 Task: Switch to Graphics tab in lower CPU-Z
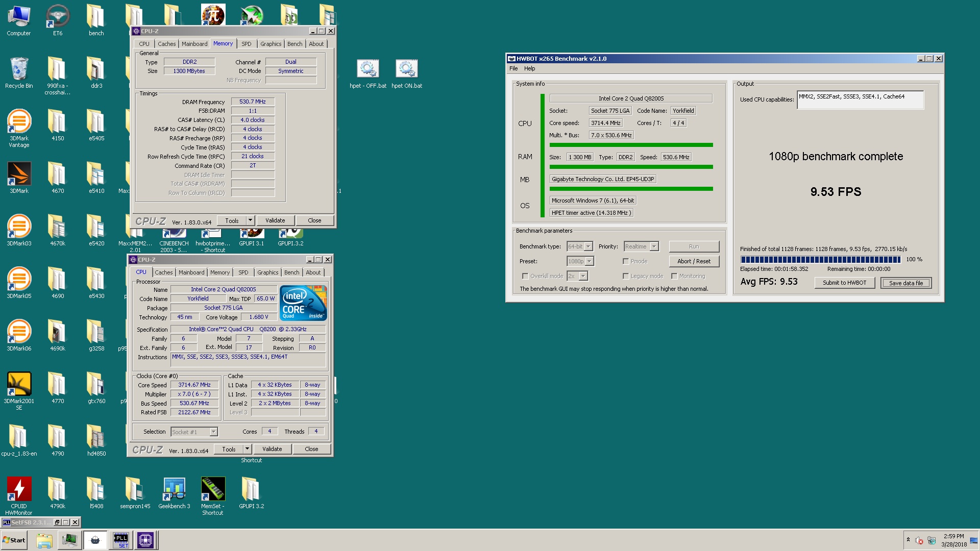pyautogui.click(x=268, y=272)
